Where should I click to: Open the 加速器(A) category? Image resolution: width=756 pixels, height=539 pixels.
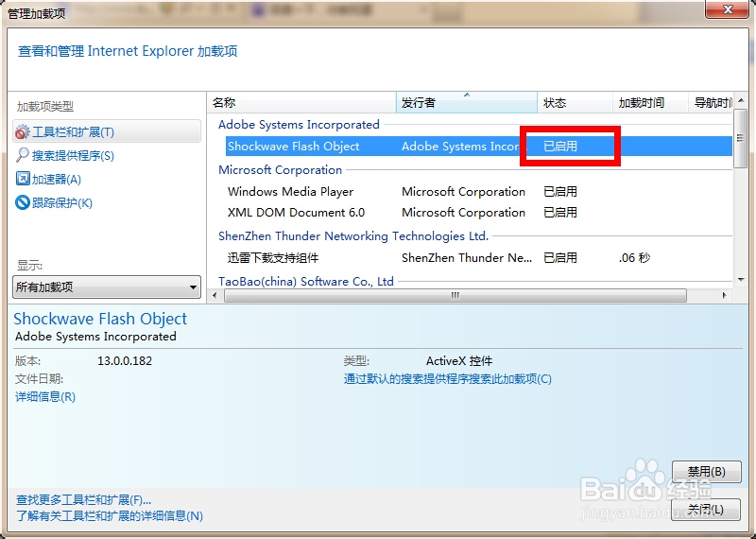point(56,180)
